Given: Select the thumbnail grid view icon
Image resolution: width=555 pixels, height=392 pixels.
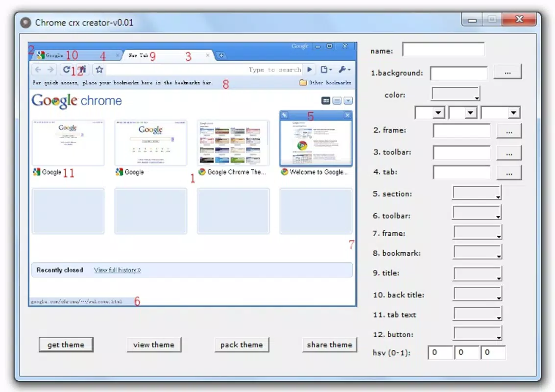Looking at the screenshot, I should (x=326, y=101).
